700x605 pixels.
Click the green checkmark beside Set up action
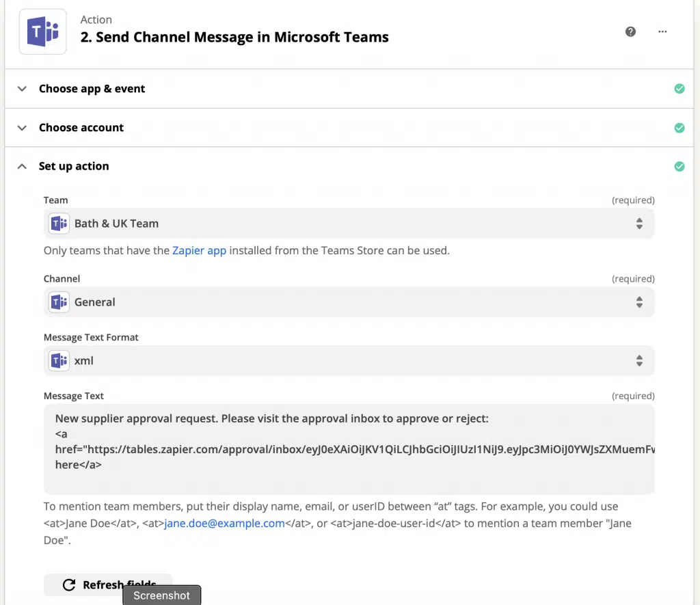pyautogui.click(x=679, y=167)
